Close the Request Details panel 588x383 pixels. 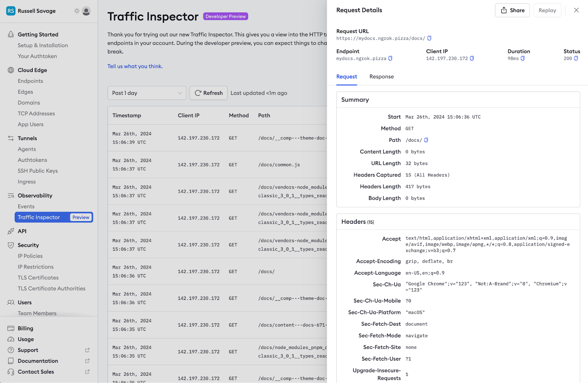pyautogui.click(x=576, y=10)
